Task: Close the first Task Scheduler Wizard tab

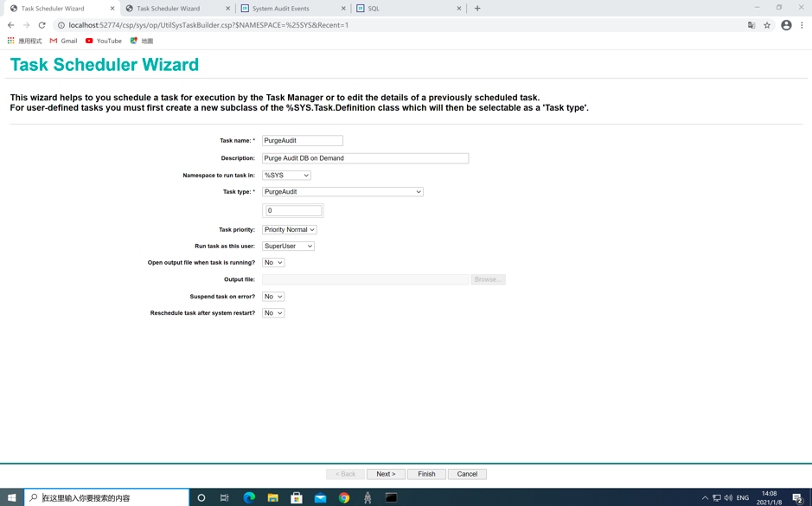Action: (112, 9)
